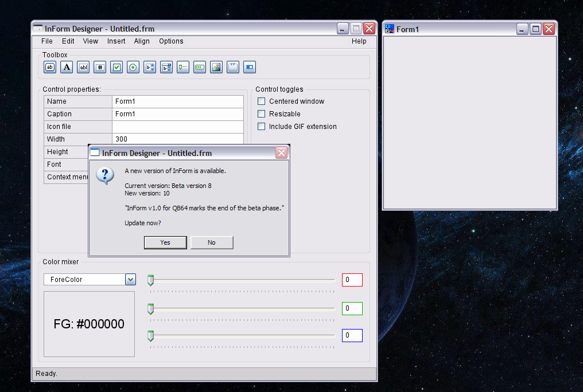Maximize the Form1 preview window

tap(535, 29)
